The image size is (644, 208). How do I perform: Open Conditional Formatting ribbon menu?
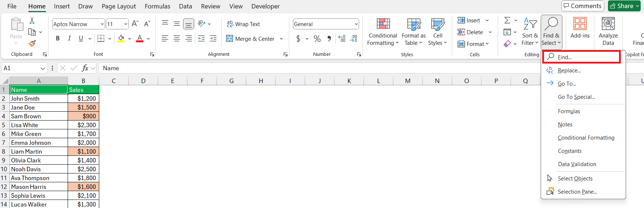383,32
